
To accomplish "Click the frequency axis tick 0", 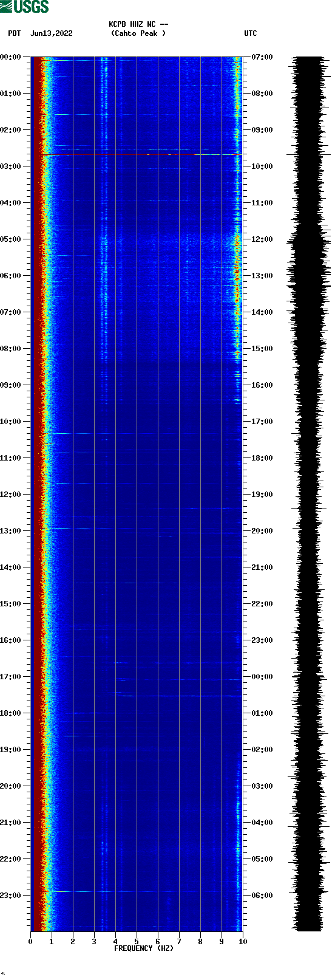I will [30, 942].
